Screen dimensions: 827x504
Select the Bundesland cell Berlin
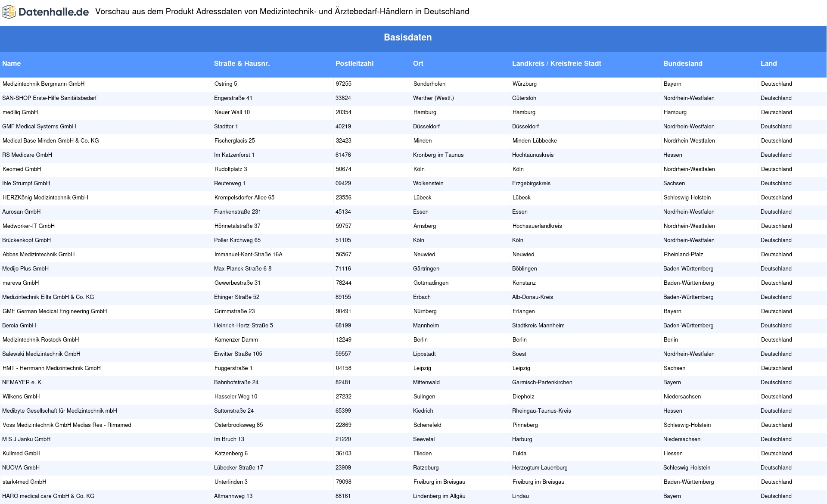tap(671, 340)
